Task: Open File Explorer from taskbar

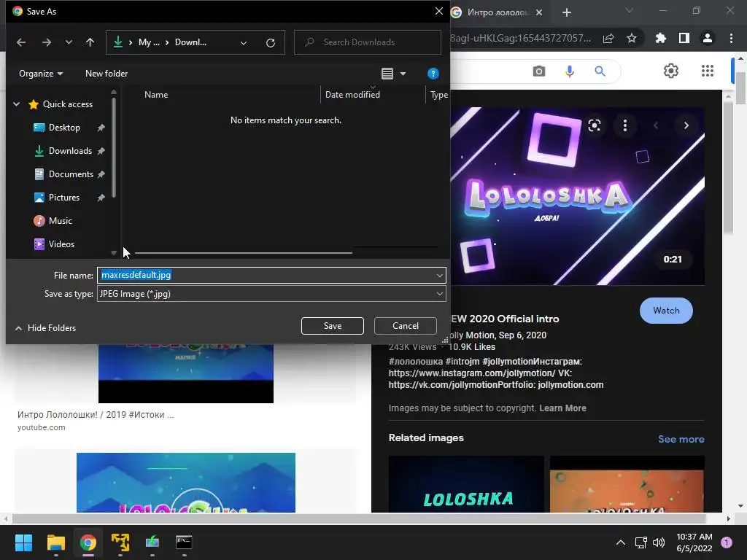Action: click(x=55, y=542)
